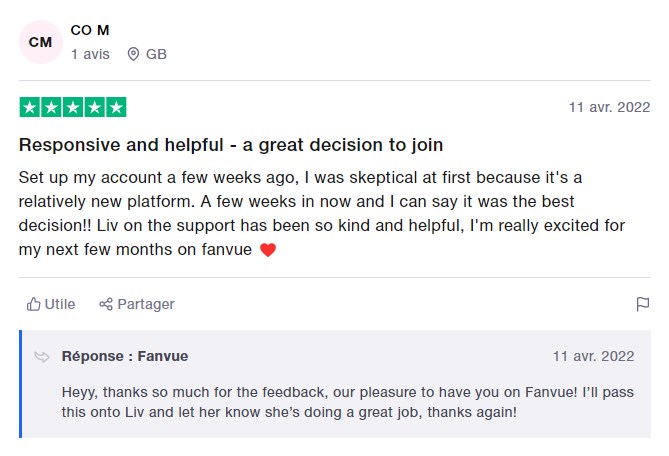Click the Fanvue reply text paragraph

pos(347,402)
